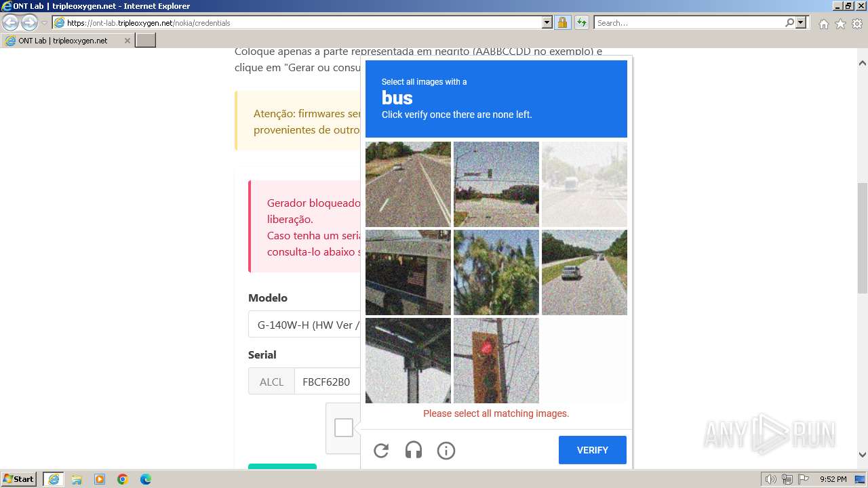The image size is (868, 488).
Task: Click the action center flag icon
Action: [804, 479]
